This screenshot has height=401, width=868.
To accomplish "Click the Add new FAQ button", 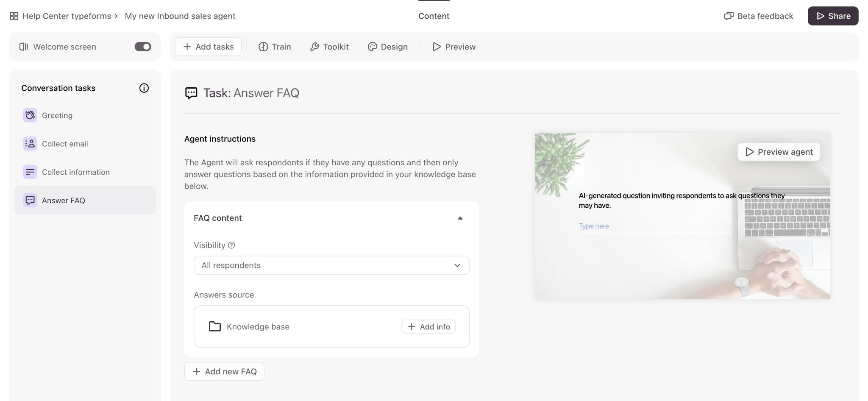I will 224,372.
